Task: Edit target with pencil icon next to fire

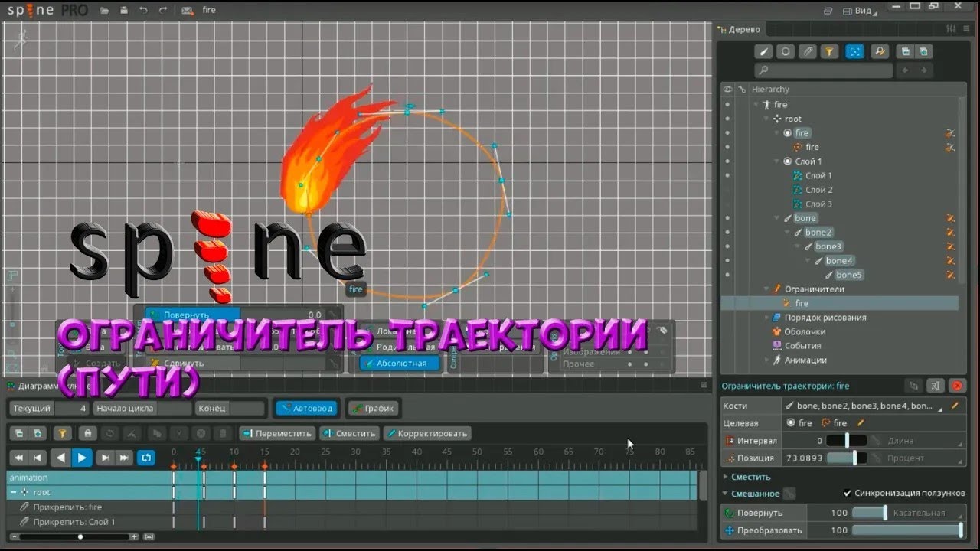Action: [x=861, y=423]
